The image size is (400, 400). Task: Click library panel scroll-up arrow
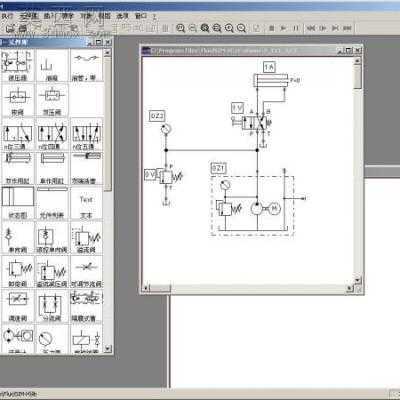pyautogui.click(x=107, y=52)
